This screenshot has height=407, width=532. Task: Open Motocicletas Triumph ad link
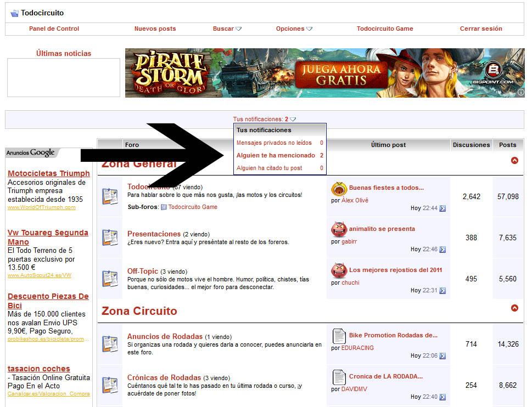tap(49, 173)
